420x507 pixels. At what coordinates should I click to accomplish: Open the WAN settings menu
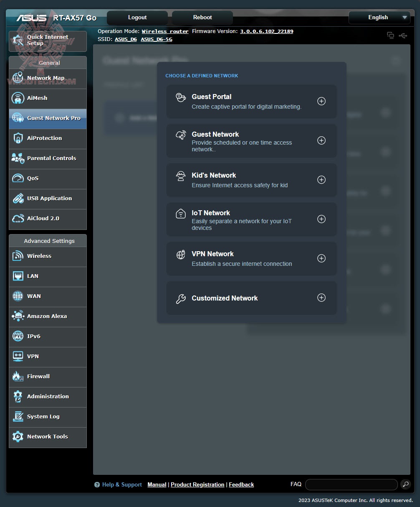[x=48, y=297]
